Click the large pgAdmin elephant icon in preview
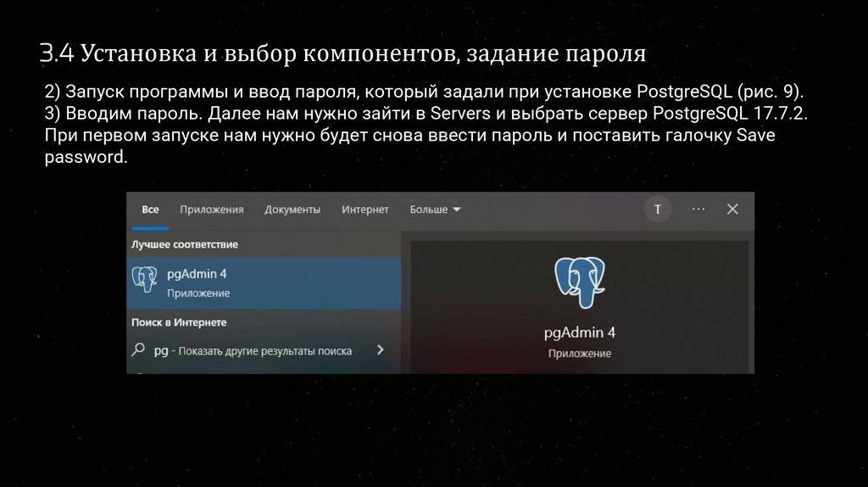 coord(580,282)
